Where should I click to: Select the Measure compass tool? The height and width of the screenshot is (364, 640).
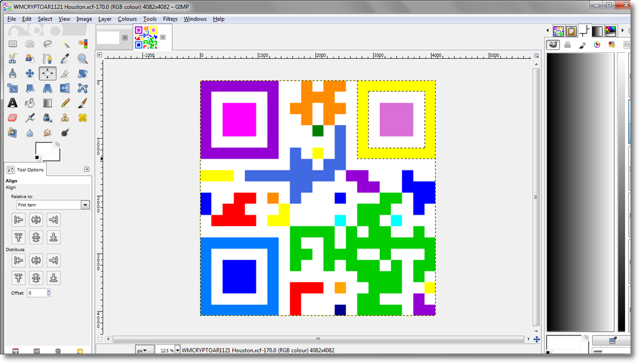coord(12,73)
